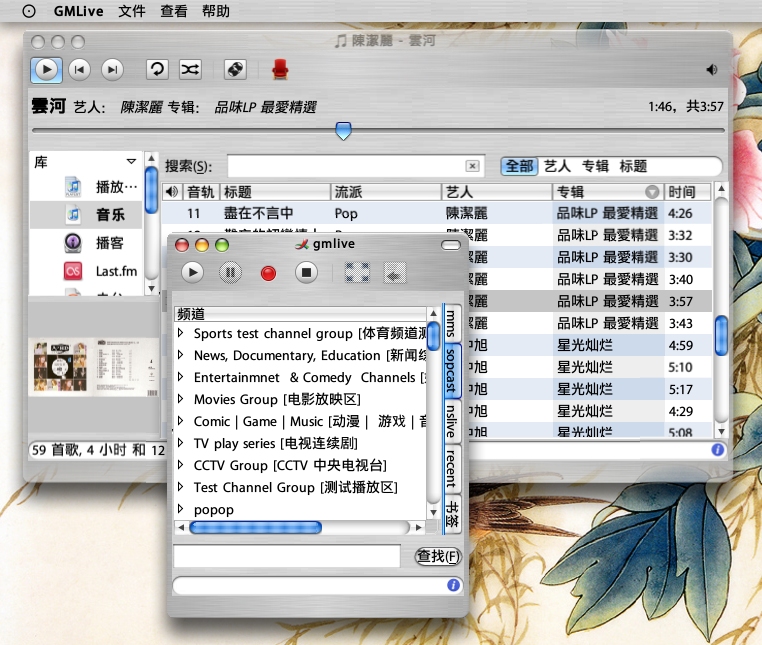Sort by the 音轨 column header
762x645 pixels.
pyautogui.click(x=201, y=192)
